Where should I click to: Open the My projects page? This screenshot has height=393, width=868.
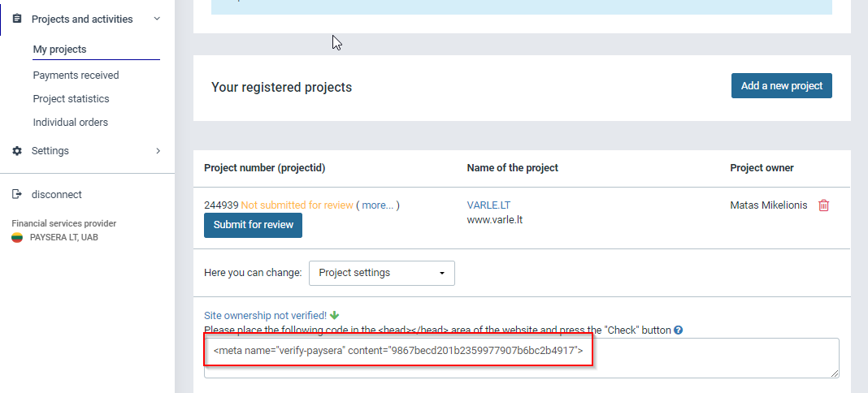pos(59,50)
